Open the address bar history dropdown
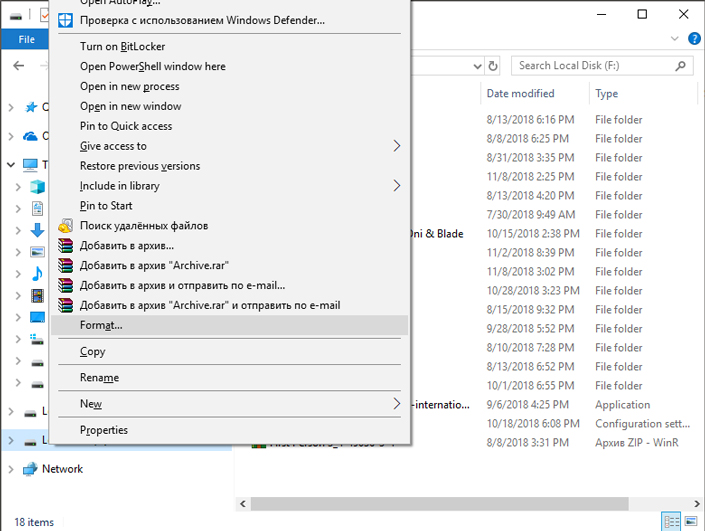This screenshot has width=705, height=531. click(477, 66)
